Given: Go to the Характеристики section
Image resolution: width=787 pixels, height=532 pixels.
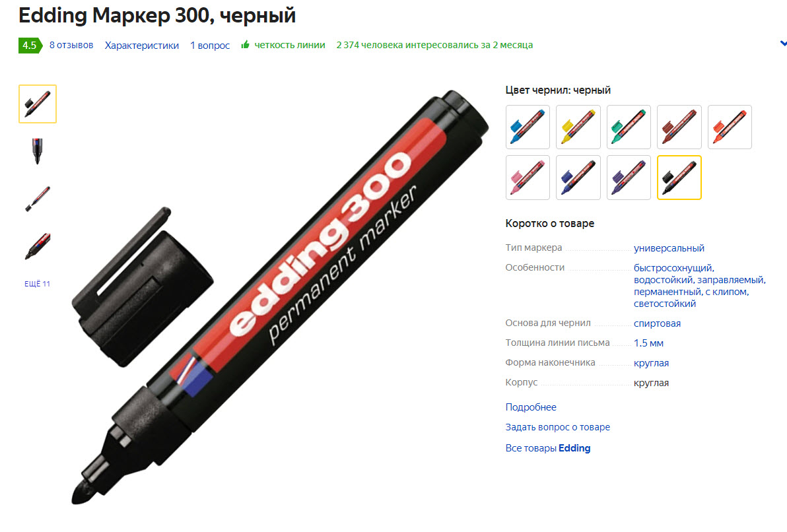Looking at the screenshot, I should pyautogui.click(x=141, y=45).
